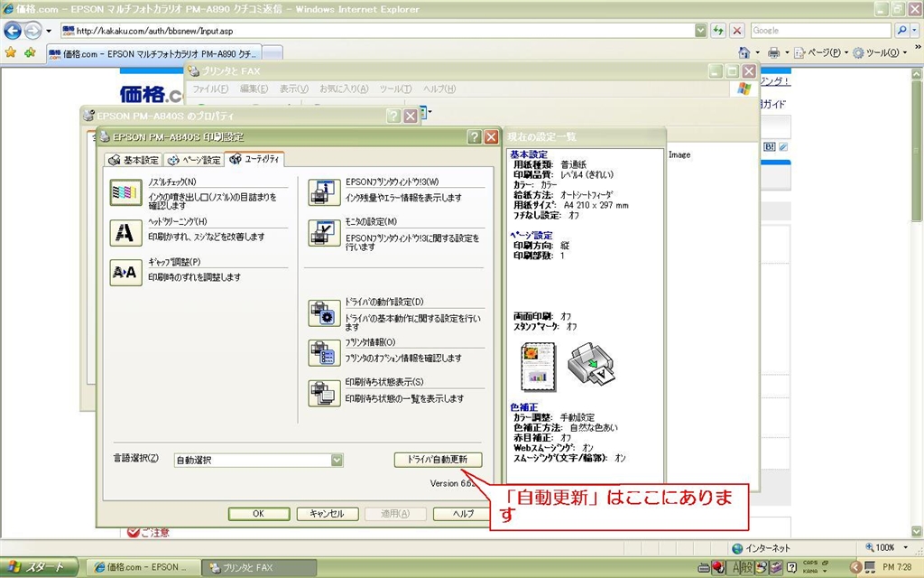Click the Add to Favorites icon

(30, 53)
